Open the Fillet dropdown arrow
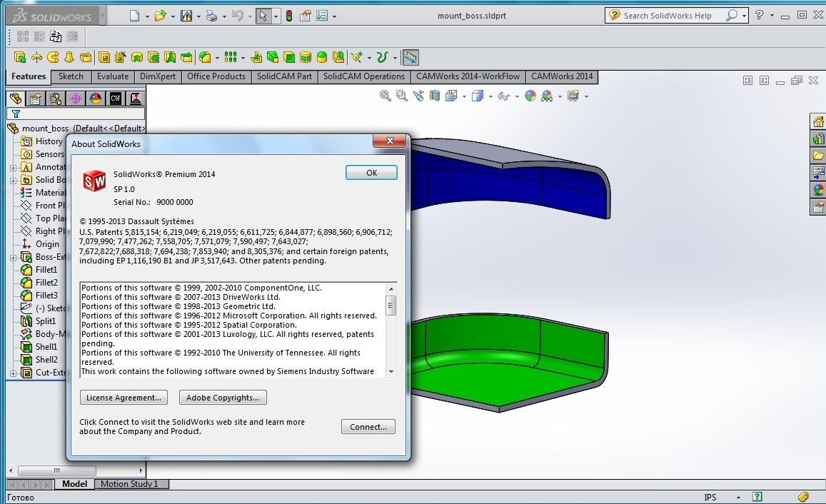The height and width of the screenshot is (504, 826). (x=217, y=58)
